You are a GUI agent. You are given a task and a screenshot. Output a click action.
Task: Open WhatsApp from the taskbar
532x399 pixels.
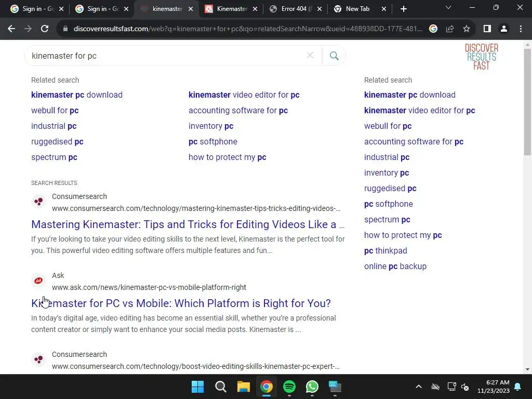pos(312,387)
